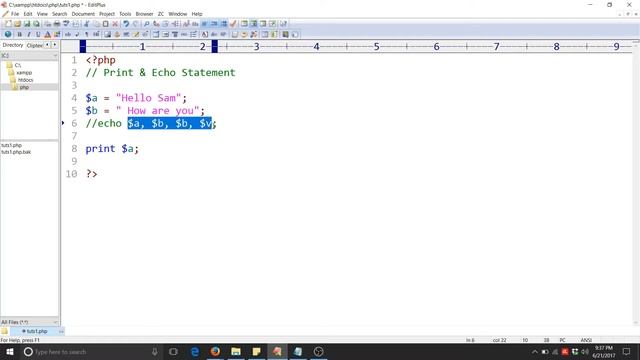This screenshot has width=640, height=360.
Task: Apply Underline HTML tag icon
Action: click(x=38, y=34)
